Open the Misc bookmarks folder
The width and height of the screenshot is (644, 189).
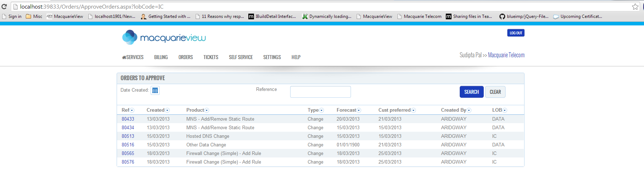pos(34,16)
